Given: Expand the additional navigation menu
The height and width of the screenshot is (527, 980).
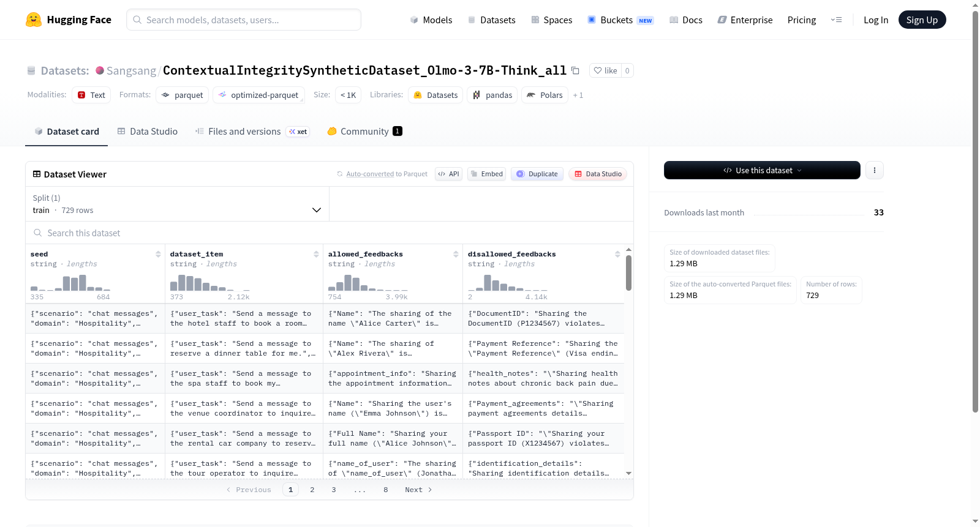Looking at the screenshot, I should (x=836, y=20).
